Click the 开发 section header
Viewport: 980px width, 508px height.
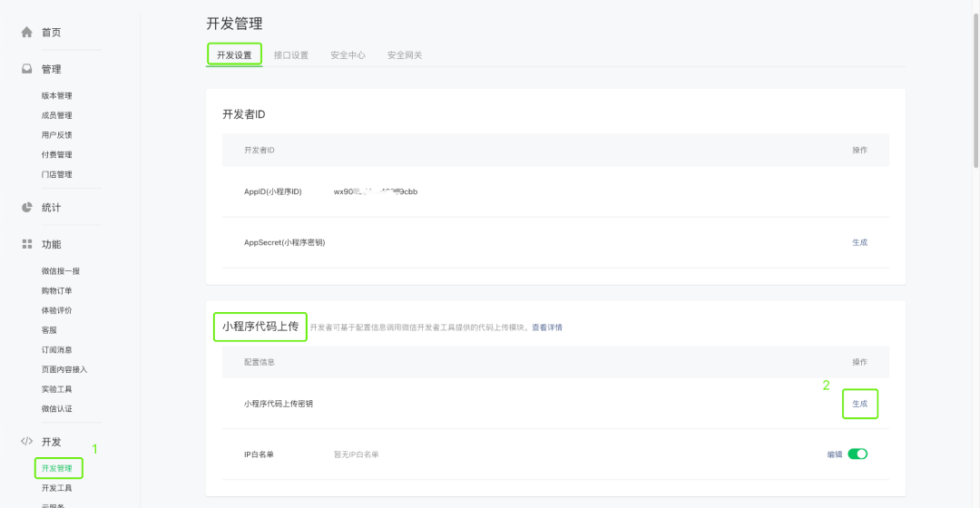(x=51, y=442)
